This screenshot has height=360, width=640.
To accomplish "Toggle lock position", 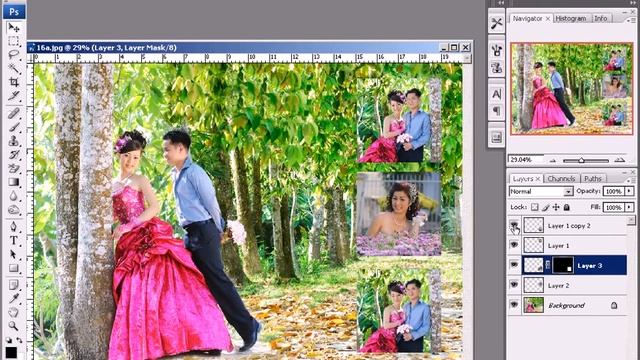I will point(556,207).
